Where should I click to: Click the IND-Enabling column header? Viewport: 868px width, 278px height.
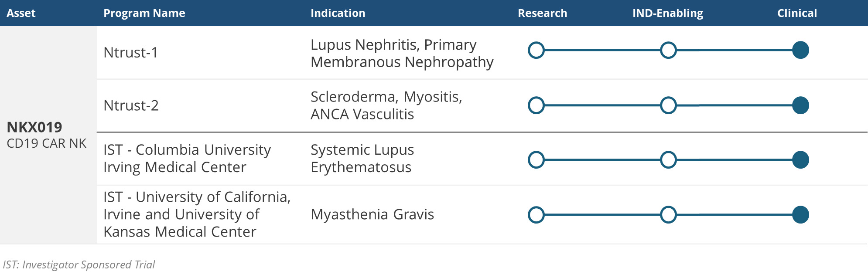coord(667,13)
